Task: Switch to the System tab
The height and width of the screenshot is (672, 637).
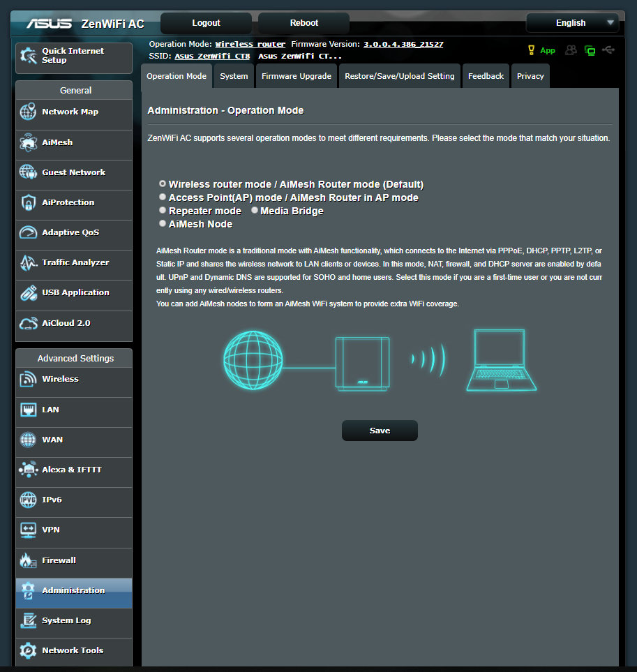Action: 234,76
